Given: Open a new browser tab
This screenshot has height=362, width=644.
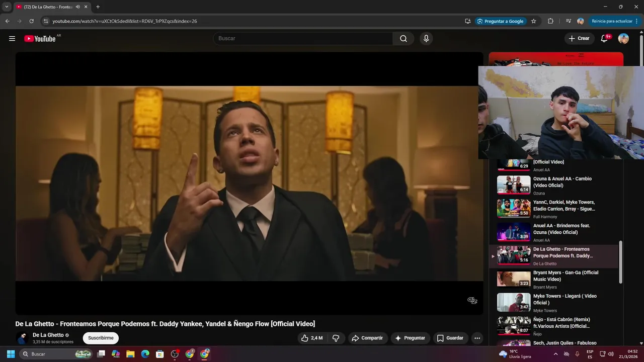Looking at the screenshot, I should pos(98,7).
